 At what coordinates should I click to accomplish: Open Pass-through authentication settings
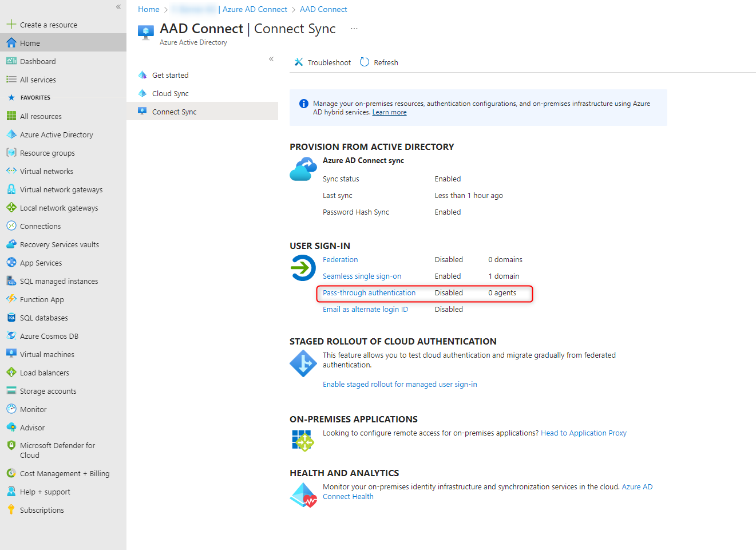(369, 292)
